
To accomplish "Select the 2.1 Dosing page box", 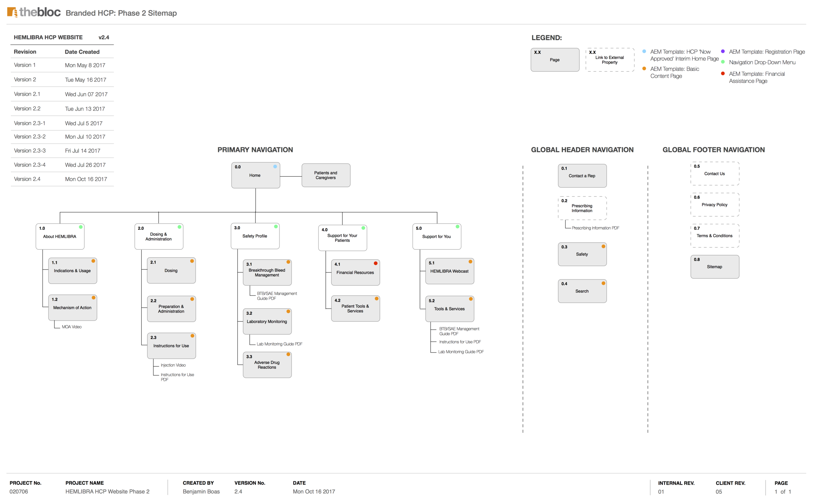I will pyautogui.click(x=171, y=271).
